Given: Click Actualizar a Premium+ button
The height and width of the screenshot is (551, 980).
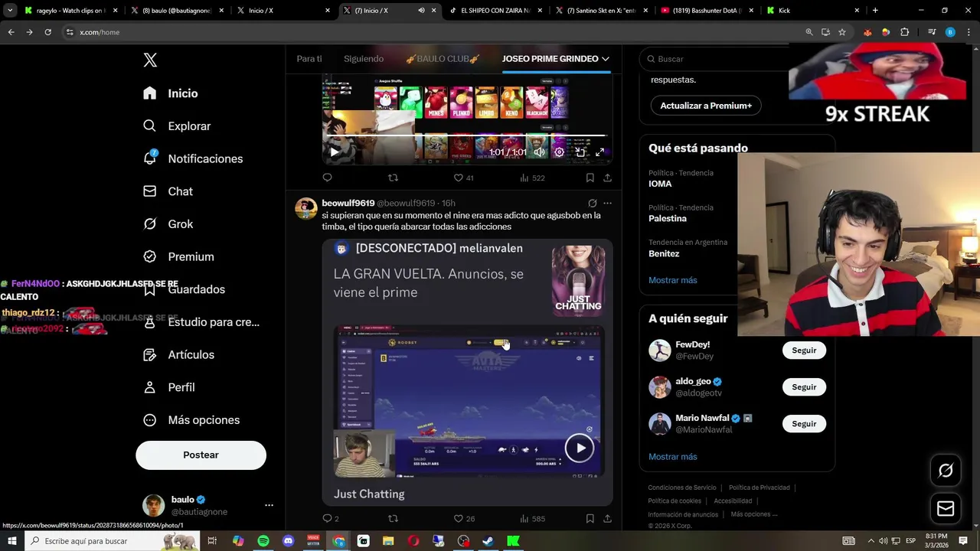Looking at the screenshot, I should pyautogui.click(x=705, y=106).
